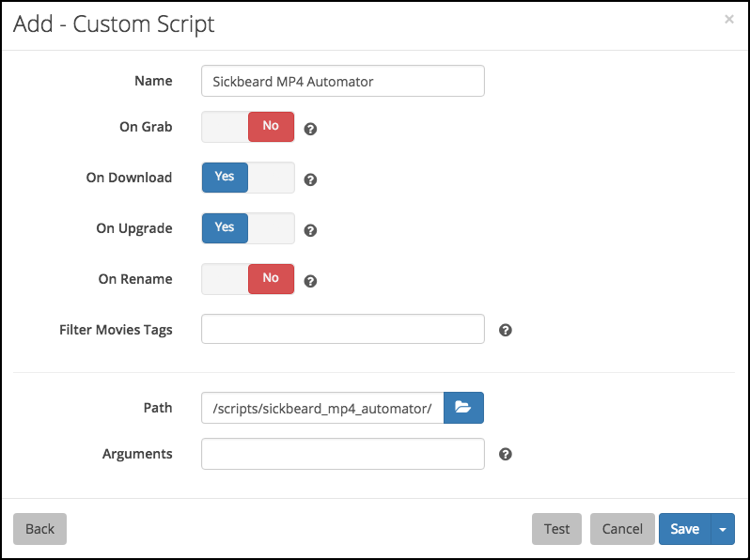Click the On Download help icon
The height and width of the screenshot is (560, 750).
310,179
